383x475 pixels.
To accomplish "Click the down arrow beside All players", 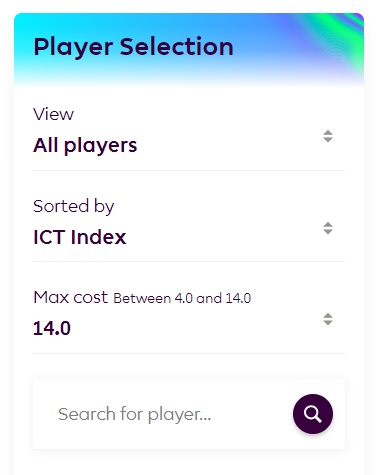I will (328, 140).
